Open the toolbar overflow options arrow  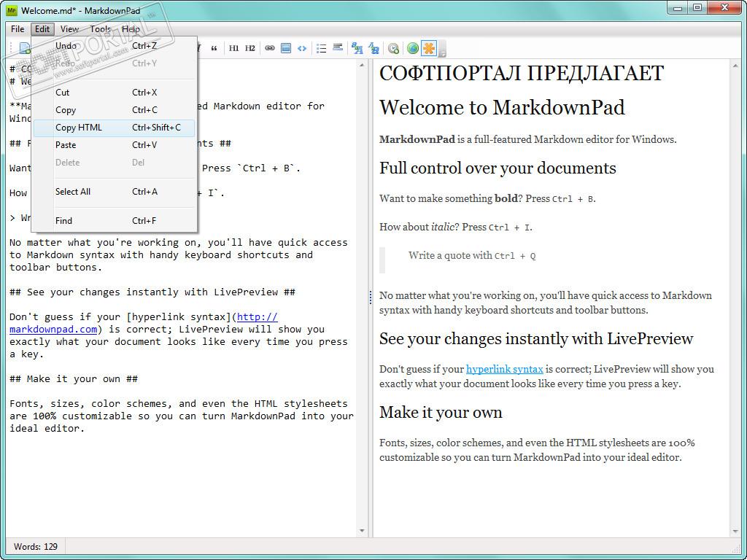[x=442, y=50]
